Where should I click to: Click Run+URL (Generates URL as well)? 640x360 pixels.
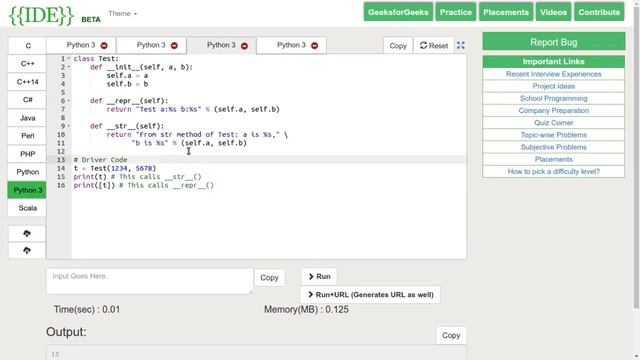(370, 295)
